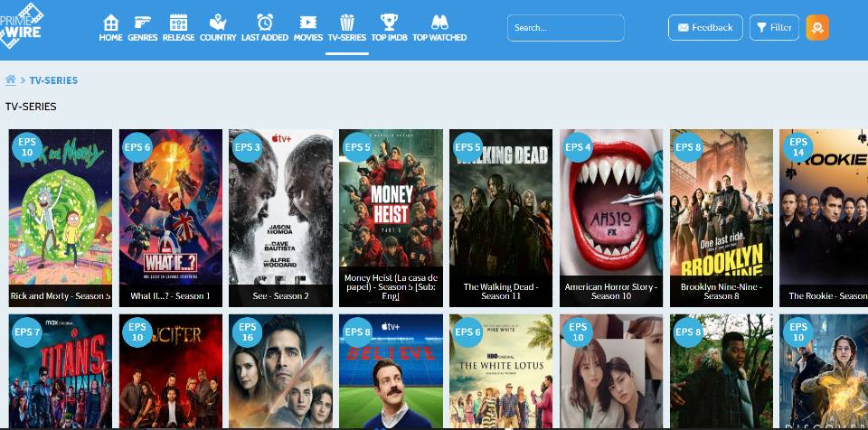Select the RELEASE menu label

(x=178, y=38)
